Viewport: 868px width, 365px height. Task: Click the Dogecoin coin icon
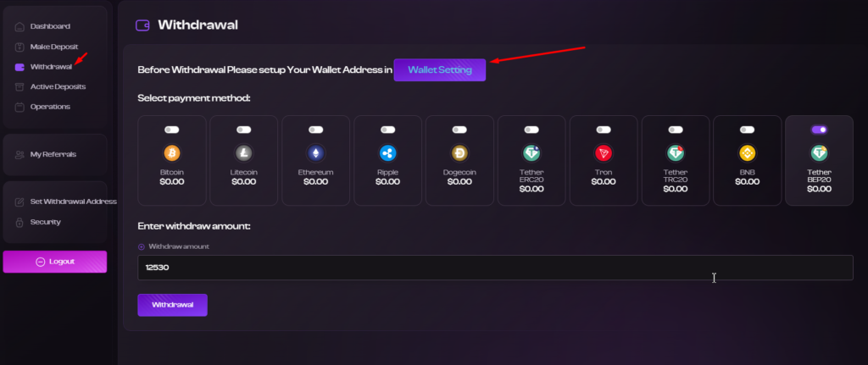coord(459,152)
